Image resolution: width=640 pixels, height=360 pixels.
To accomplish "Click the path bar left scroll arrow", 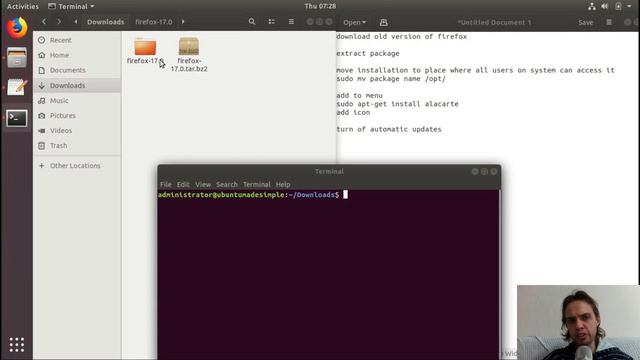I will [76, 22].
